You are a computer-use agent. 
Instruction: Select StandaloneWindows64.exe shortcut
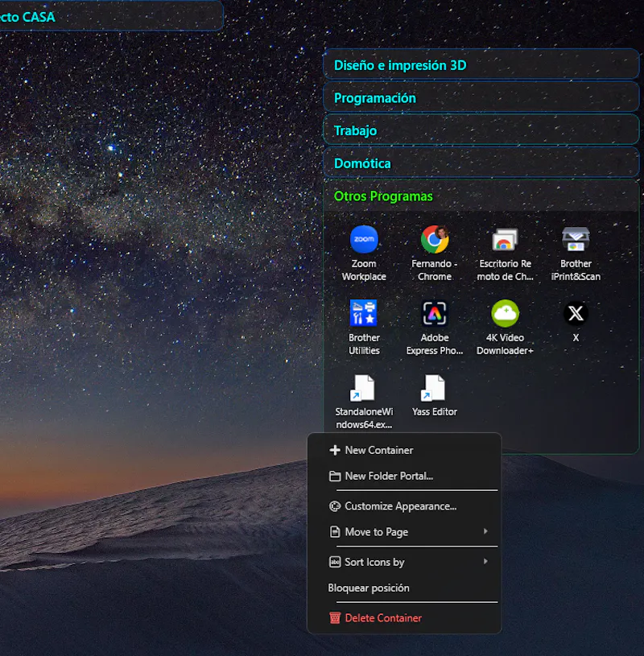point(364,402)
